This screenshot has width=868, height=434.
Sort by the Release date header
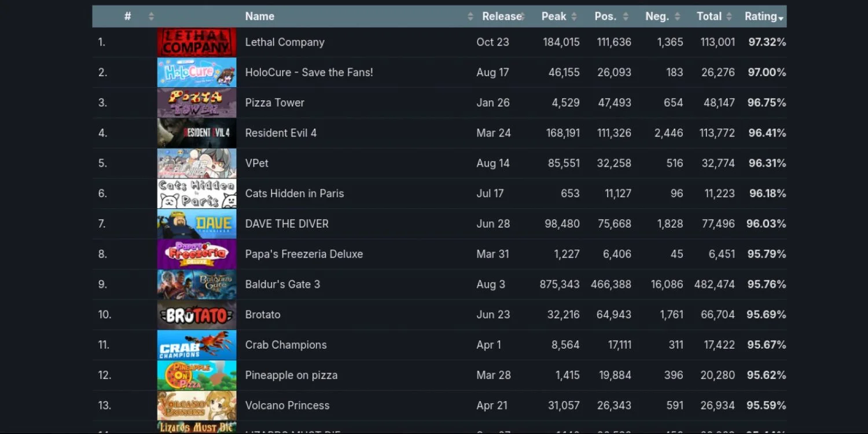(500, 16)
